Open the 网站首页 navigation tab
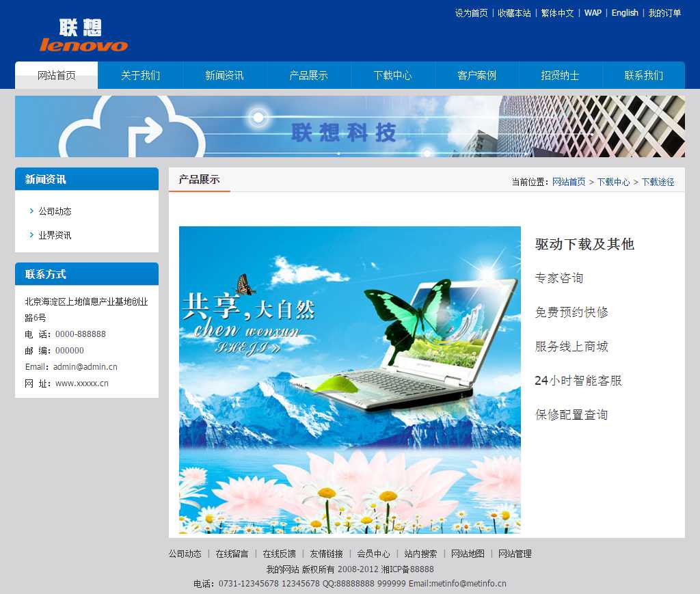 57,75
